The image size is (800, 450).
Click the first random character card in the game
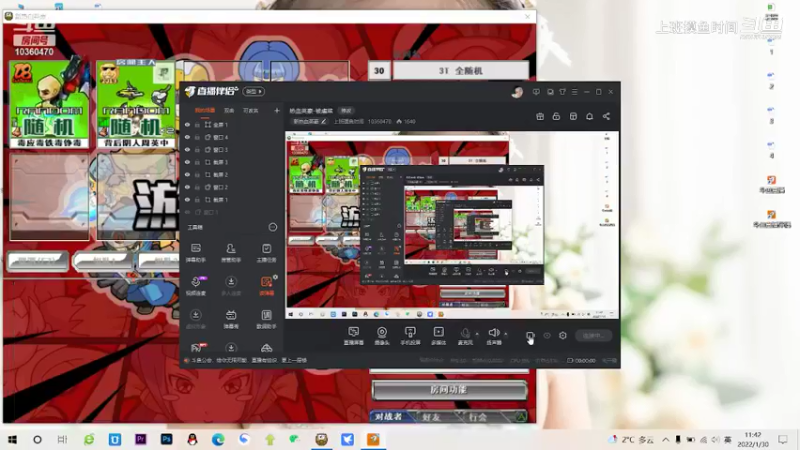click(x=49, y=105)
